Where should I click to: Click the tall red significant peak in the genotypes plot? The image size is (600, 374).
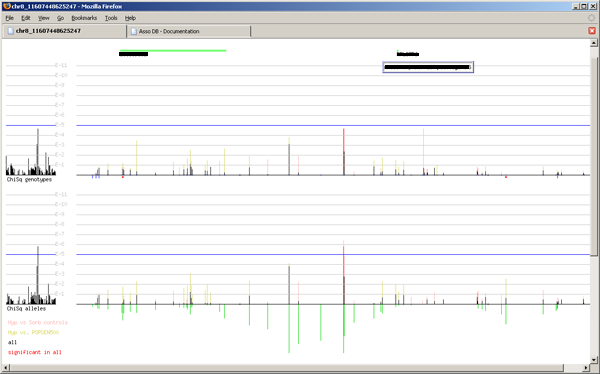[344, 152]
